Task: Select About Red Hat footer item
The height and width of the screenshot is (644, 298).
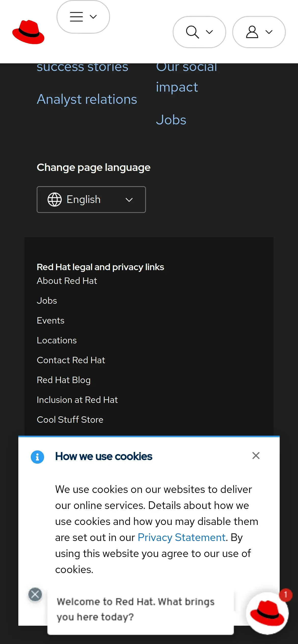Action: coord(67,281)
